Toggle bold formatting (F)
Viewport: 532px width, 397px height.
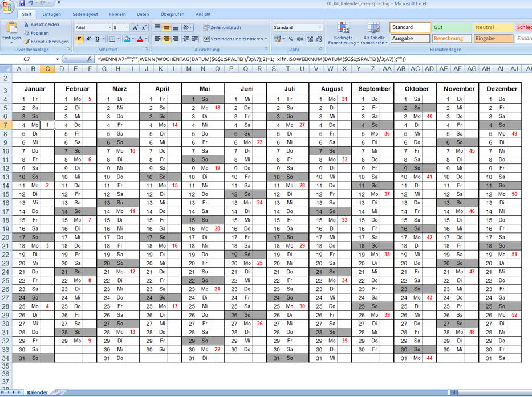click(x=79, y=39)
